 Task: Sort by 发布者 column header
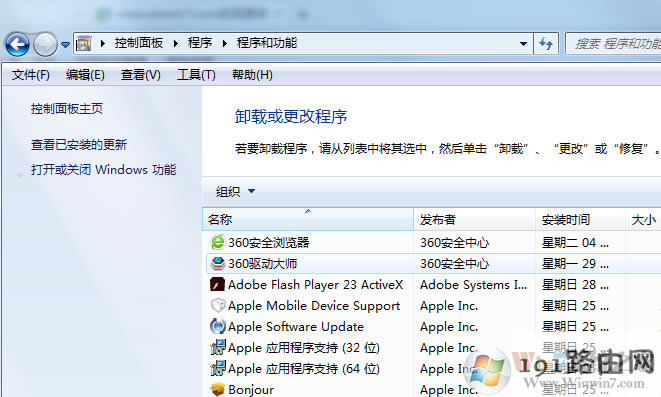(475, 219)
